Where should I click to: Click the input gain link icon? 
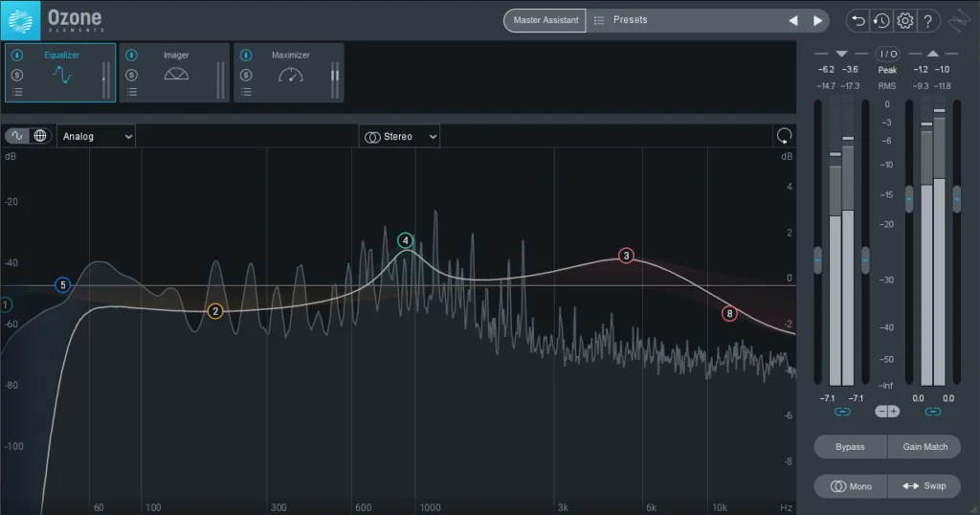point(842,412)
